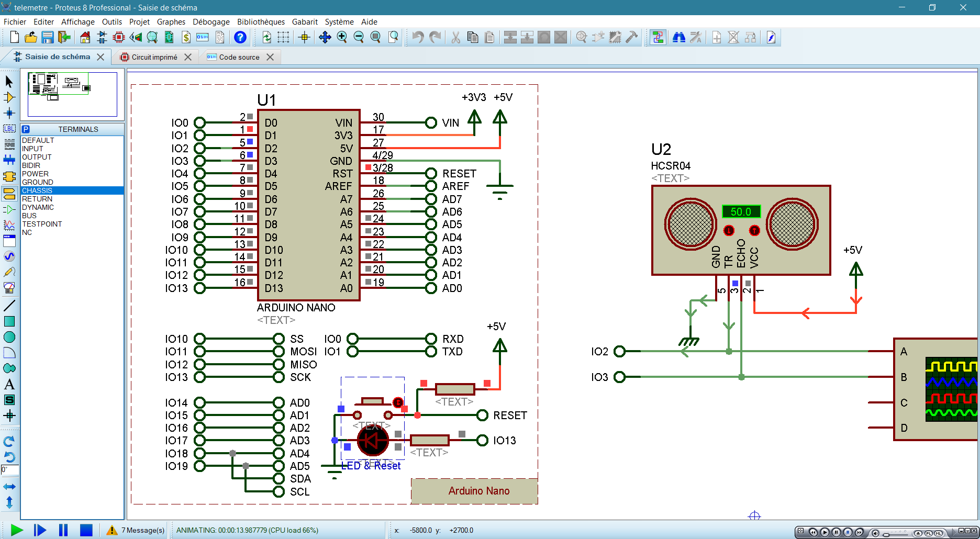Select the Virtual Instruments meter tool
The image size is (980, 539).
9,288
